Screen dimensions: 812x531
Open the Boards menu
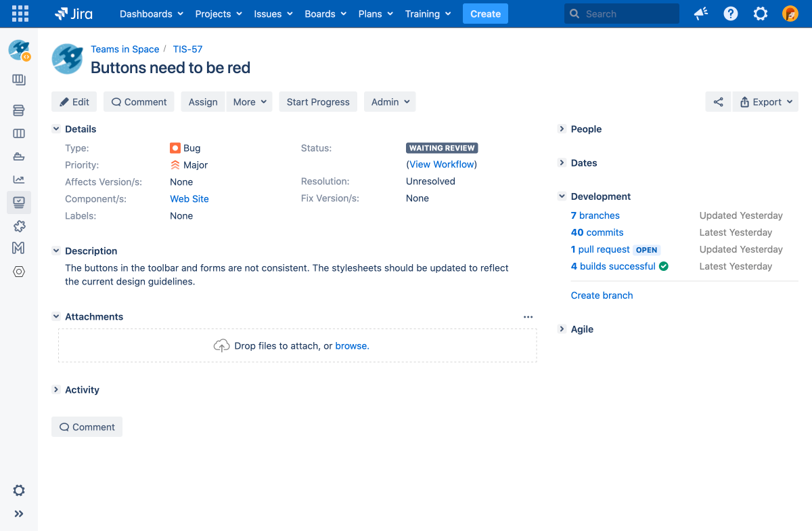click(x=325, y=14)
